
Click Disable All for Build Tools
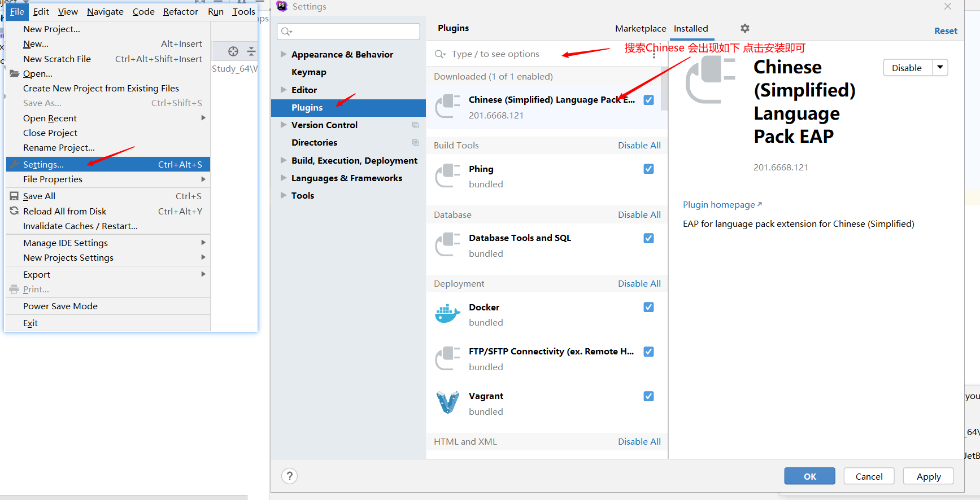pos(639,145)
